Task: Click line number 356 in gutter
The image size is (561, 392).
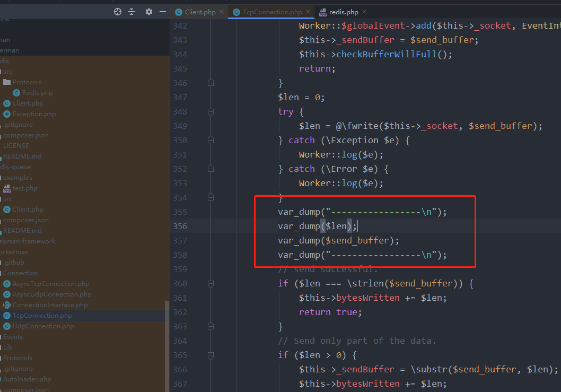Action: pyautogui.click(x=180, y=227)
